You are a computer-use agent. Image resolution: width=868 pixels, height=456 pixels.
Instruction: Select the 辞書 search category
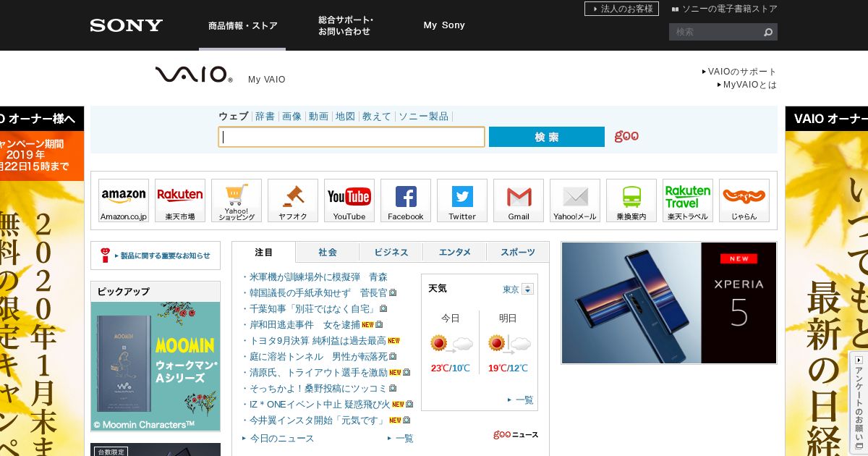pyautogui.click(x=265, y=116)
